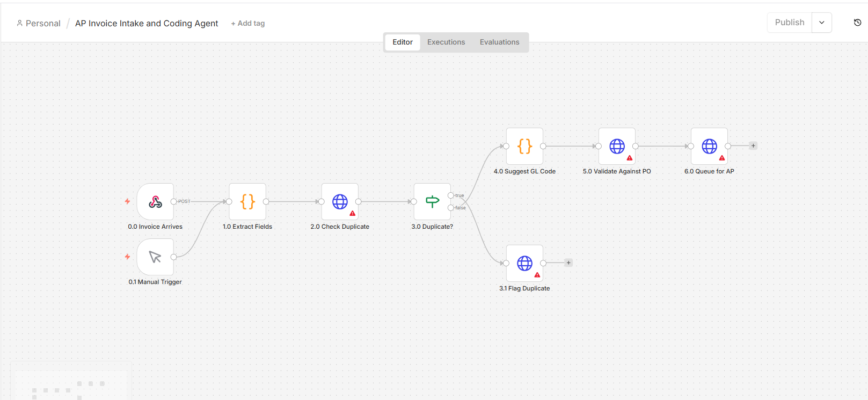Add a node after 3.1 Flag Duplicate
The image size is (868, 400).
click(x=568, y=263)
